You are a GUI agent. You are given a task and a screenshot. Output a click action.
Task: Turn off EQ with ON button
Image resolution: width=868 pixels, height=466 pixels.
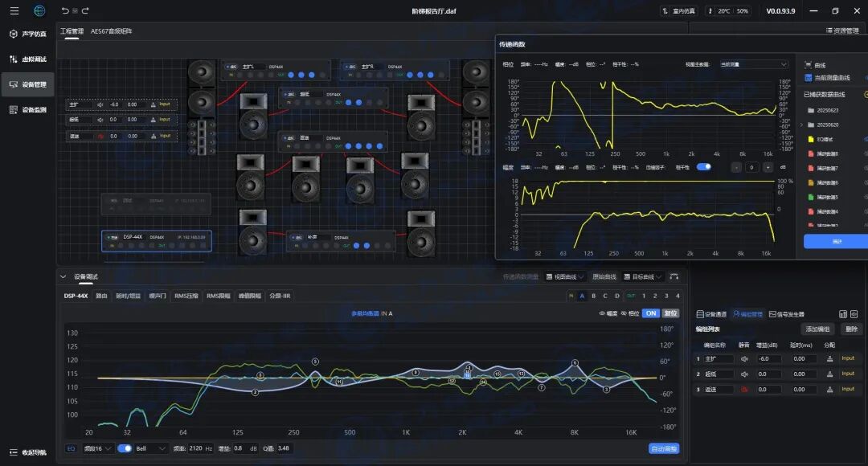[x=651, y=313]
